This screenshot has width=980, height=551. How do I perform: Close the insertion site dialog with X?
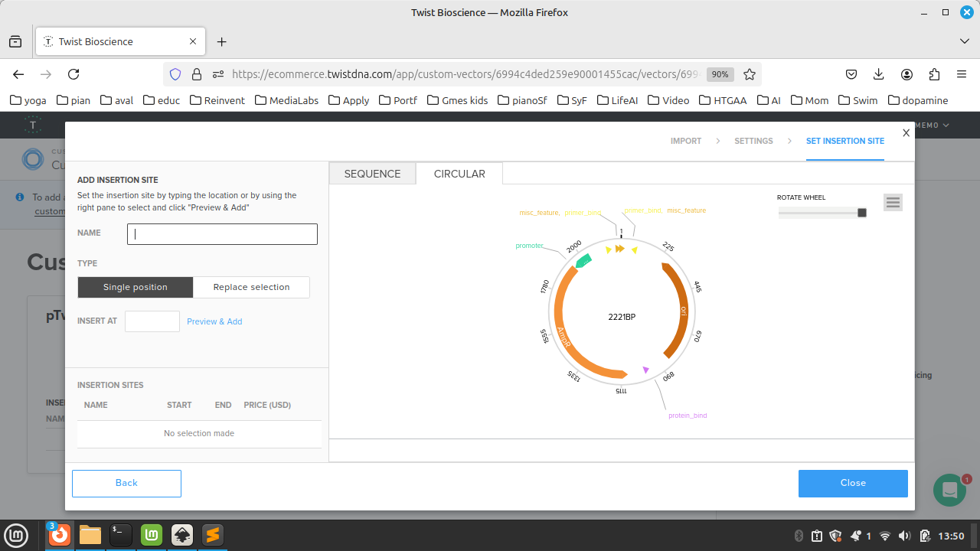pos(906,133)
